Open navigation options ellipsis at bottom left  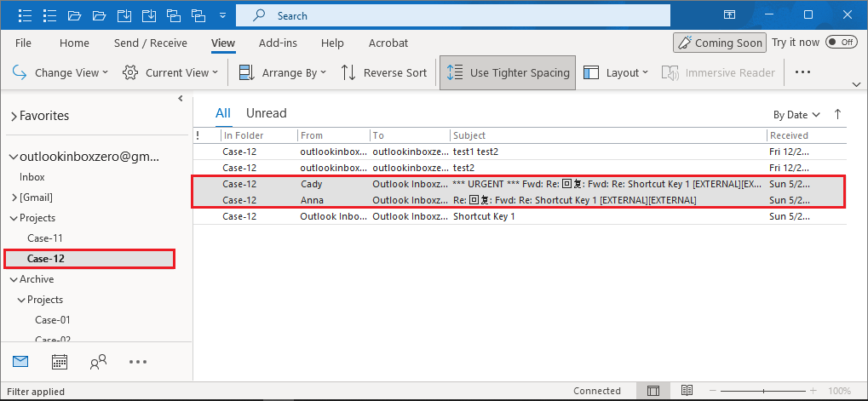point(138,362)
